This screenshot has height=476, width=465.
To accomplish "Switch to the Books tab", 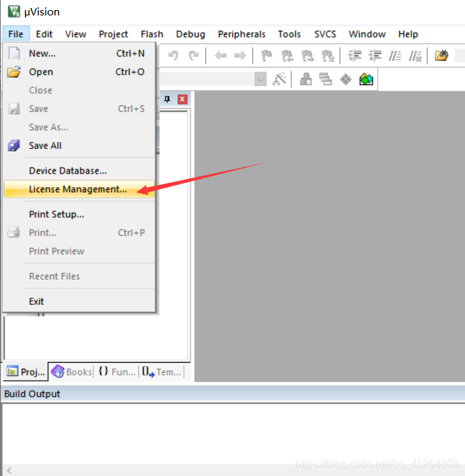I will pos(71,372).
